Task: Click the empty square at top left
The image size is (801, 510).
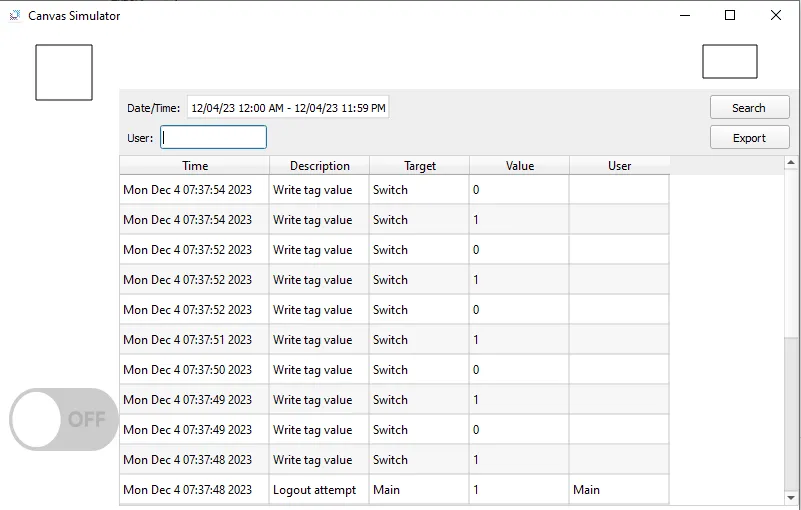Action: pyautogui.click(x=64, y=73)
